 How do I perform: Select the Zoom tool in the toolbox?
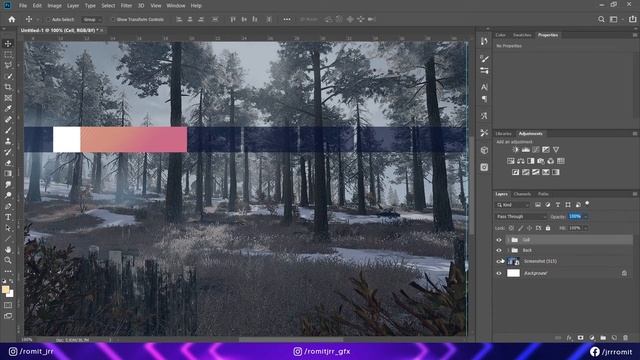pyautogui.click(x=8, y=260)
